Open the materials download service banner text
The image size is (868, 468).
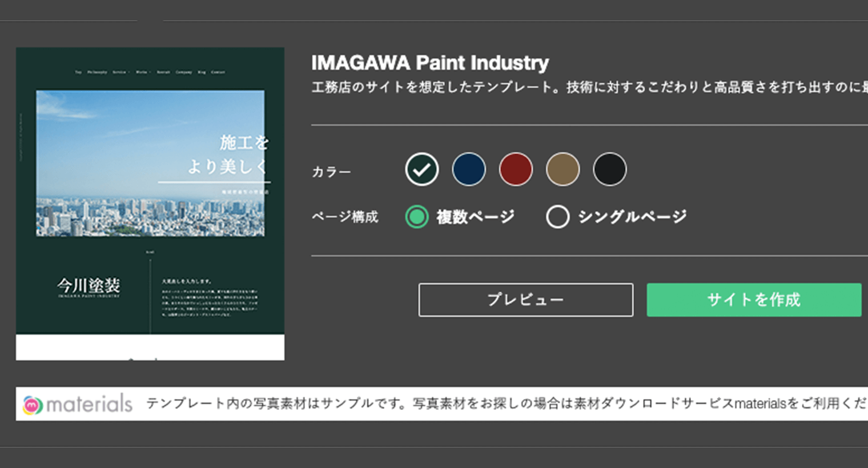tap(505, 404)
